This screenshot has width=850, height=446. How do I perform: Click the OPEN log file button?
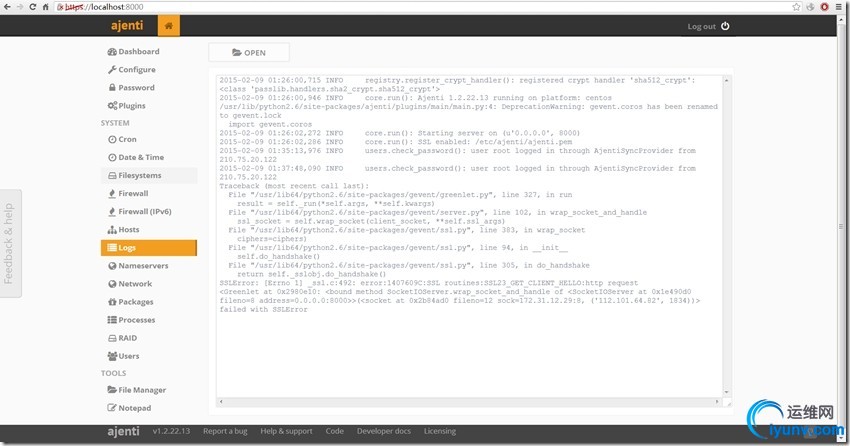click(249, 53)
